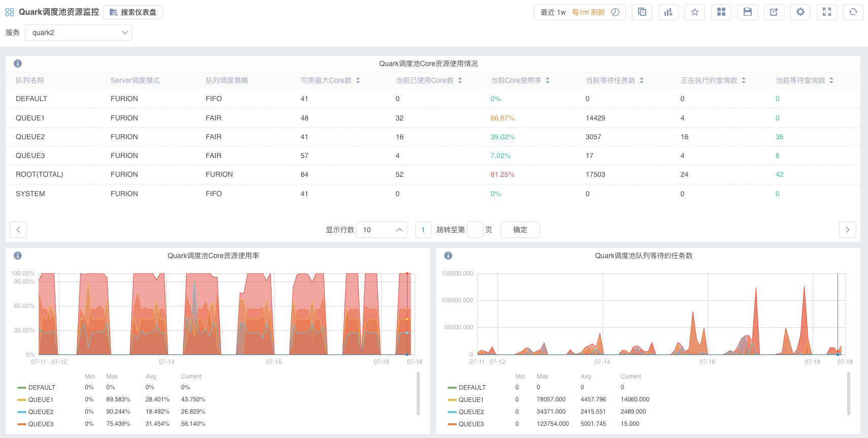Toggle QUEUE3 series in waiting tasks legend
Image resolution: width=868 pixels, height=438 pixels.
[465, 424]
